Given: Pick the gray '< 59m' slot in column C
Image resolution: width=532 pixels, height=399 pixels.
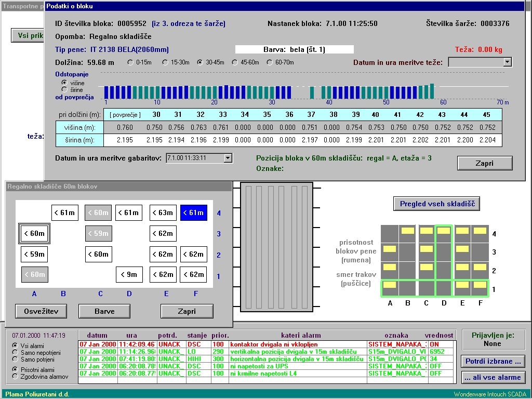Looking at the screenshot, I should pyautogui.click(x=98, y=234).
